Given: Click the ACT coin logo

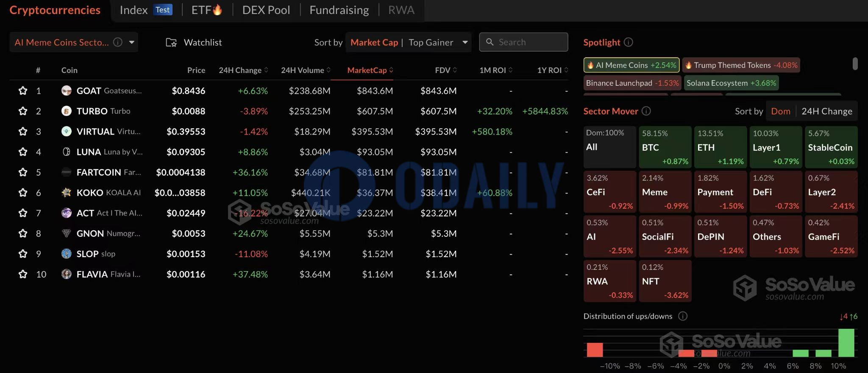Looking at the screenshot, I should point(67,213).
